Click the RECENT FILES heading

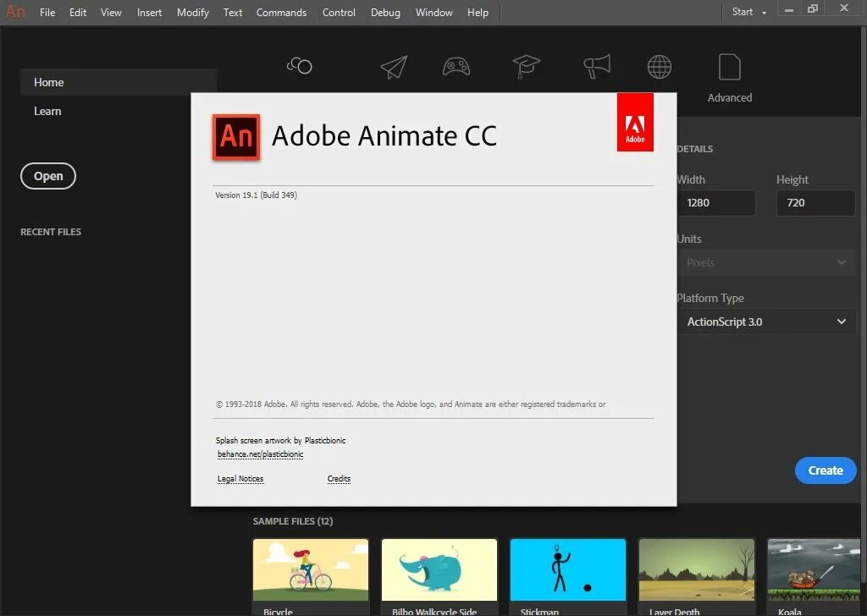[51, 232]
